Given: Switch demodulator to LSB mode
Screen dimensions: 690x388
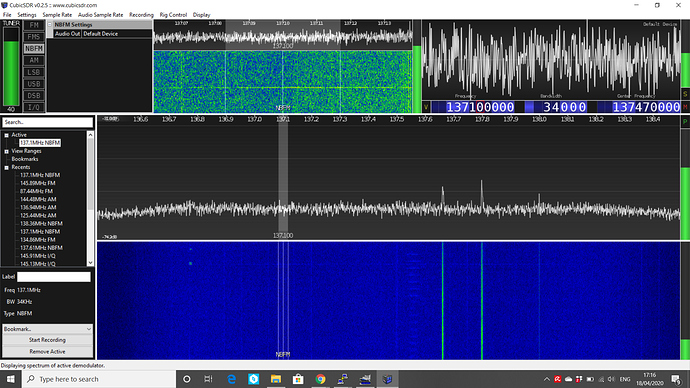Looking at the screenshot, I should [x=34, y=72].
